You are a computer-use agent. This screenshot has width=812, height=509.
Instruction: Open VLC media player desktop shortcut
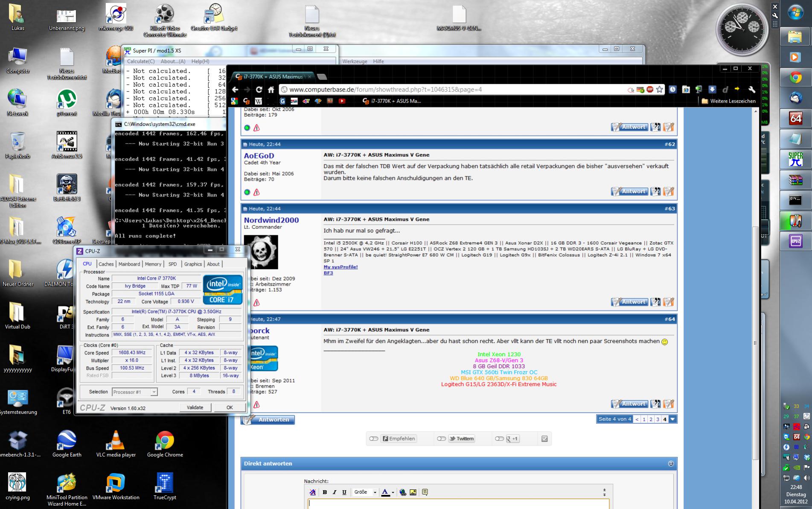coord(116,444)
